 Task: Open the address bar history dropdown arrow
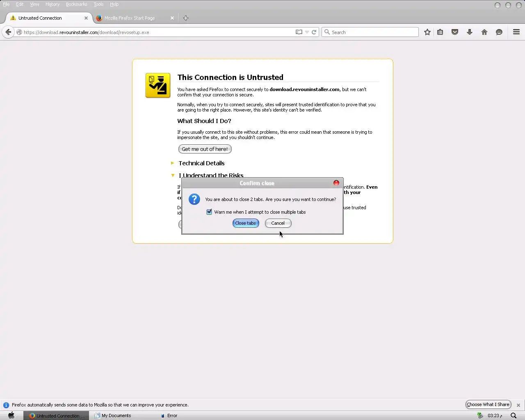click(307, 32)
